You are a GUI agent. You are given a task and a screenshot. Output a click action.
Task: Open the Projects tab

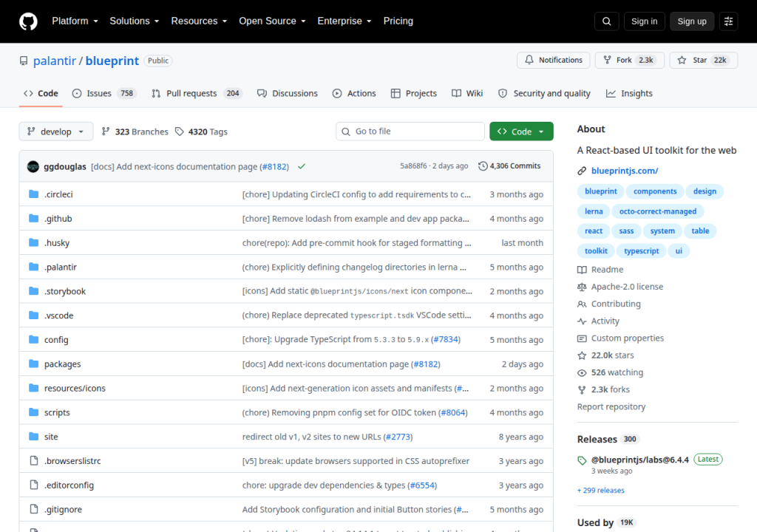click(414, 93)
